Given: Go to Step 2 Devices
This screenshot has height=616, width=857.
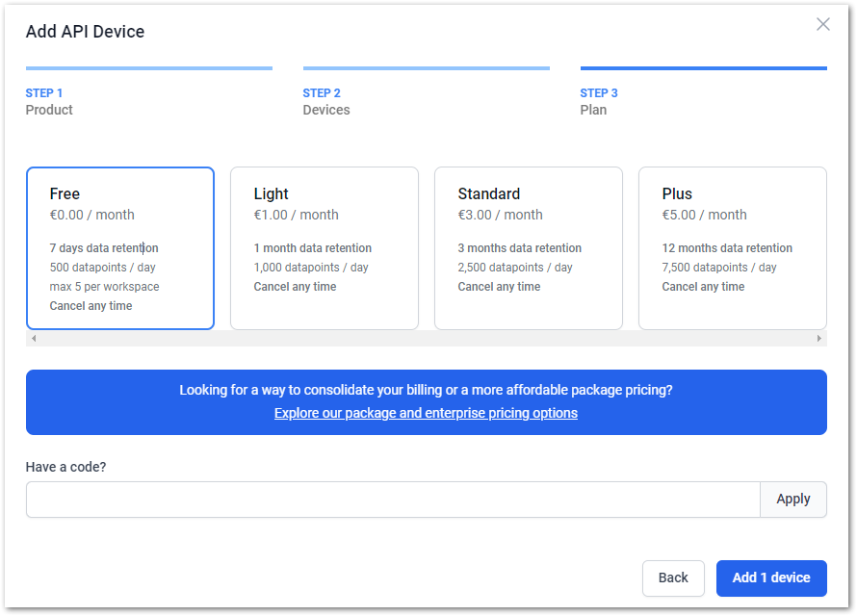Looking at the screenshot, I should 426,92.
